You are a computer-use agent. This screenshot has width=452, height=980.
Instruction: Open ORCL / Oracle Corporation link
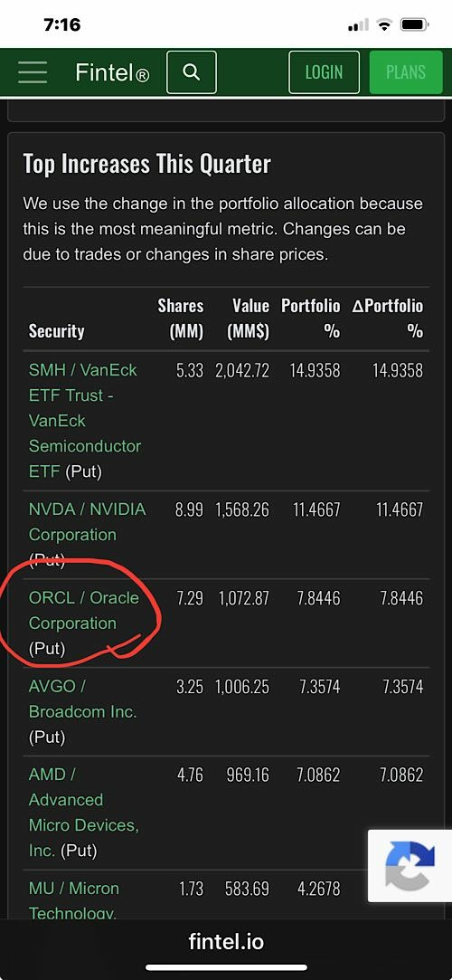coord(84,611)
